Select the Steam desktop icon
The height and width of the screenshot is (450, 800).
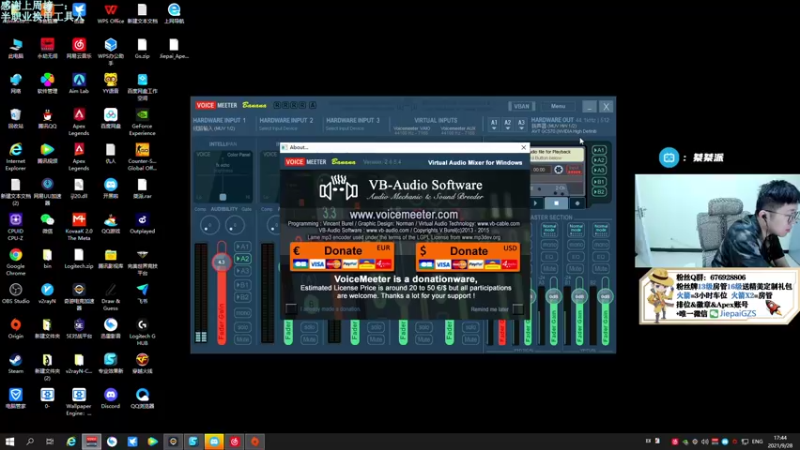16,363
